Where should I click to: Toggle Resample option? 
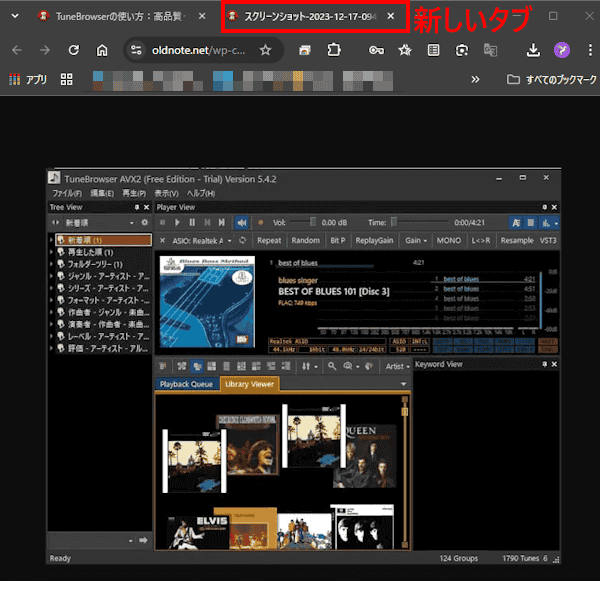tap(517, 241)
